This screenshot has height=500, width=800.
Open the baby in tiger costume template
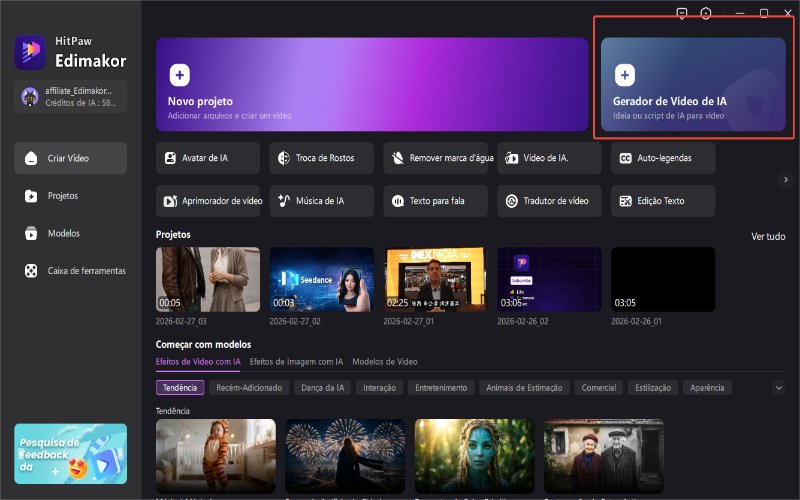pos(216,456)
